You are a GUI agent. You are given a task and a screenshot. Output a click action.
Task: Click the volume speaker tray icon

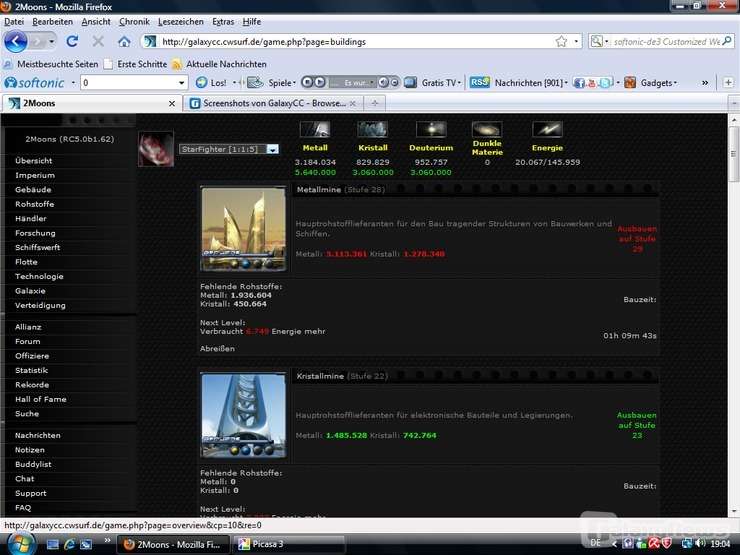[700, 543]
